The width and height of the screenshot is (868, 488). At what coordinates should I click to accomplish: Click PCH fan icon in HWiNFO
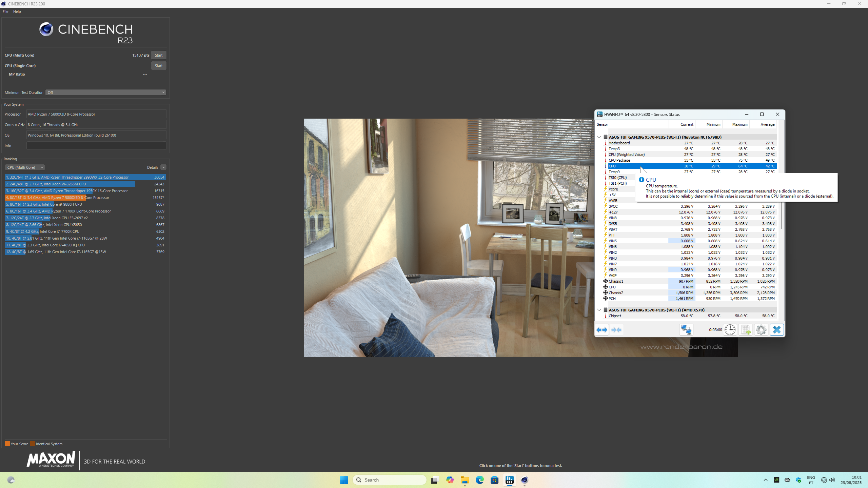606,299
